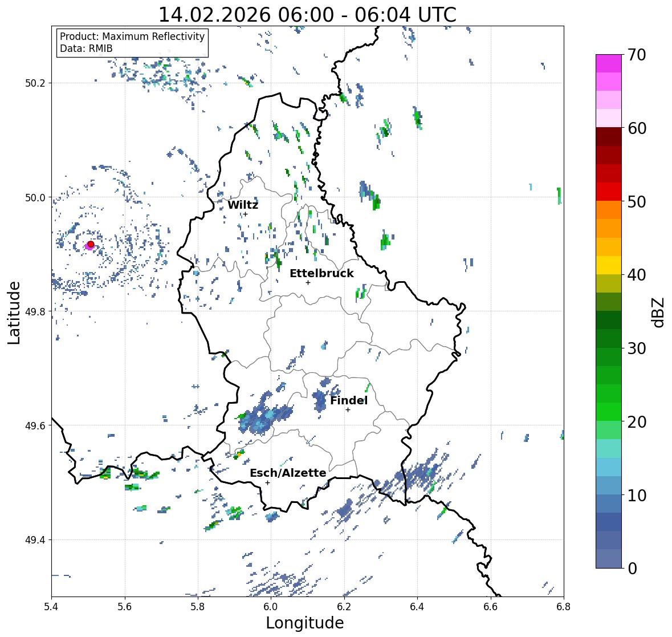The width and height of the screenshot is (672, 637).
Task: Click the Ettelbruck city label
Action: pyautogui.click(x=322, y=273)
